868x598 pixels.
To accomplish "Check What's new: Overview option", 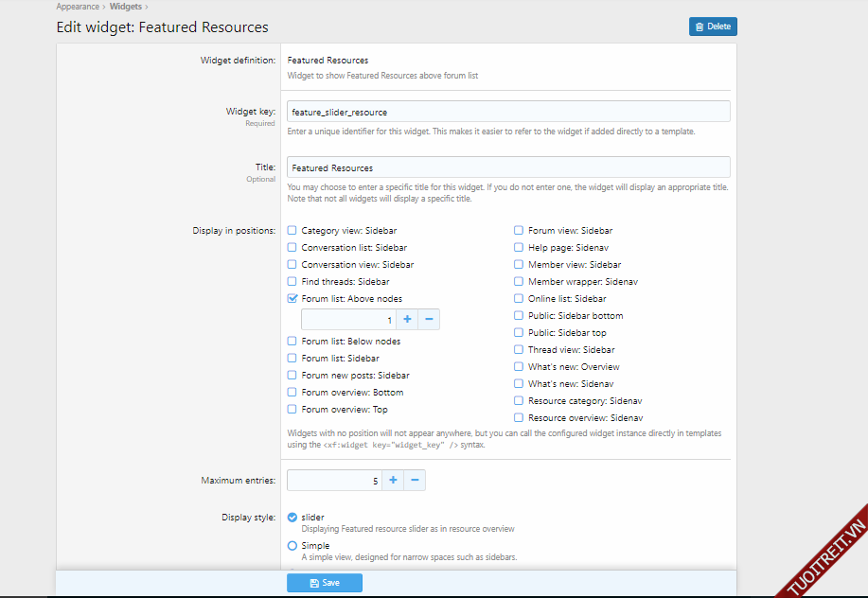I will tap(519, 367).
